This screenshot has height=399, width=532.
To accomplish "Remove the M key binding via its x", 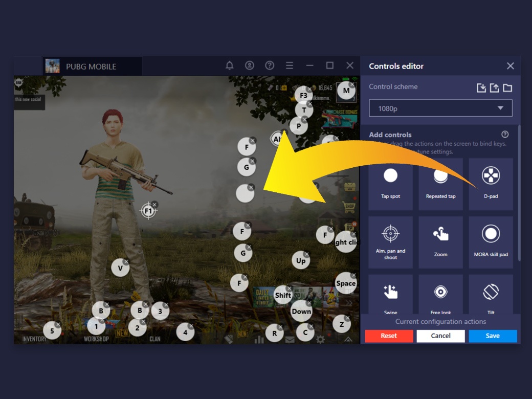I will coord(352,84).
